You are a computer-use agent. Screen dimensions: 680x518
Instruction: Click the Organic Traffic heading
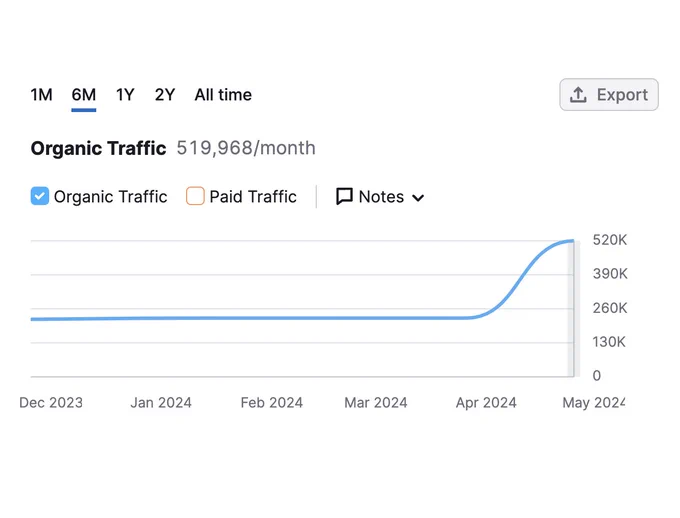point(98,148)
